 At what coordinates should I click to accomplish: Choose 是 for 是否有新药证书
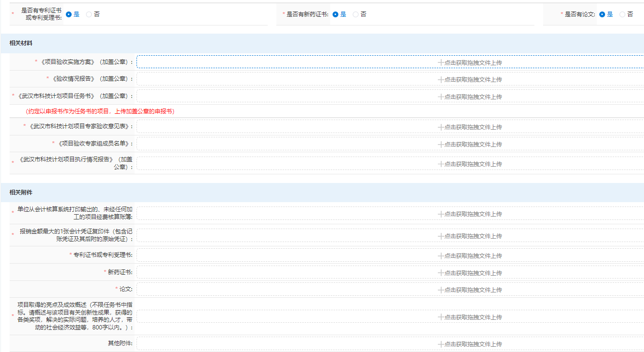335,14
